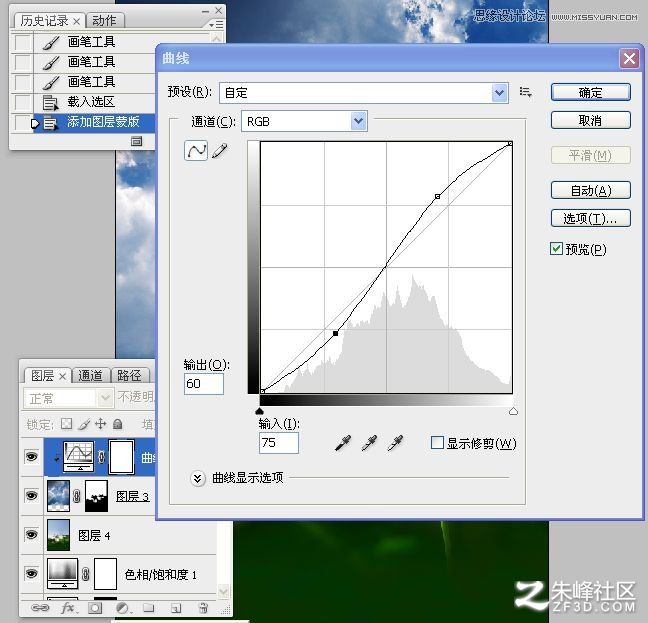This screenshot has height=623, width=648.
Task: Open History panel flyout menu
Action: pos(216,25)
